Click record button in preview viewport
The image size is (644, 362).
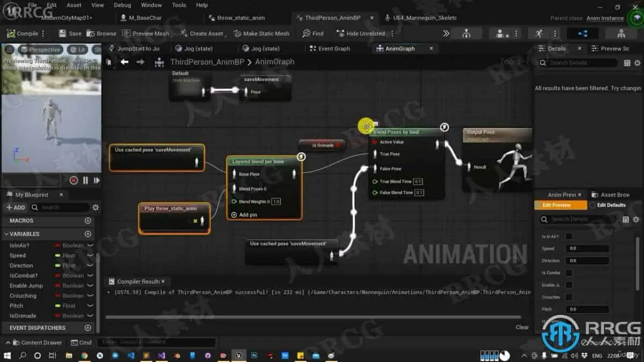tap(74, 181)
